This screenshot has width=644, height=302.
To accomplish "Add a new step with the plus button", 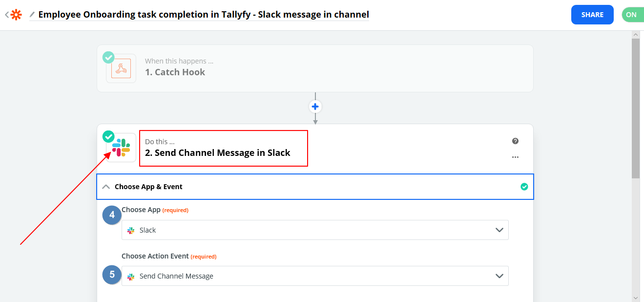I will point(315,106).
